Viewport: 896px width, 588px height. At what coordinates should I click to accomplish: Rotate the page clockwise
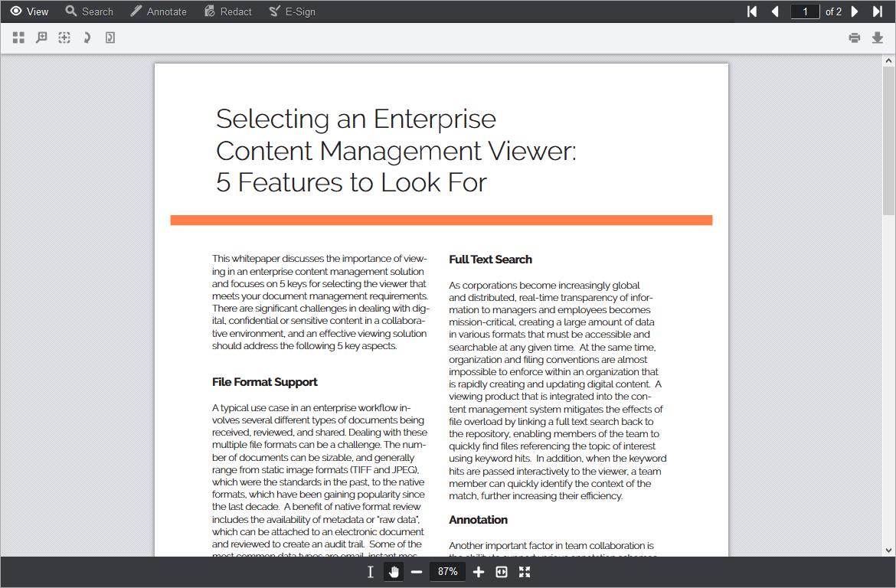[87, 37]
